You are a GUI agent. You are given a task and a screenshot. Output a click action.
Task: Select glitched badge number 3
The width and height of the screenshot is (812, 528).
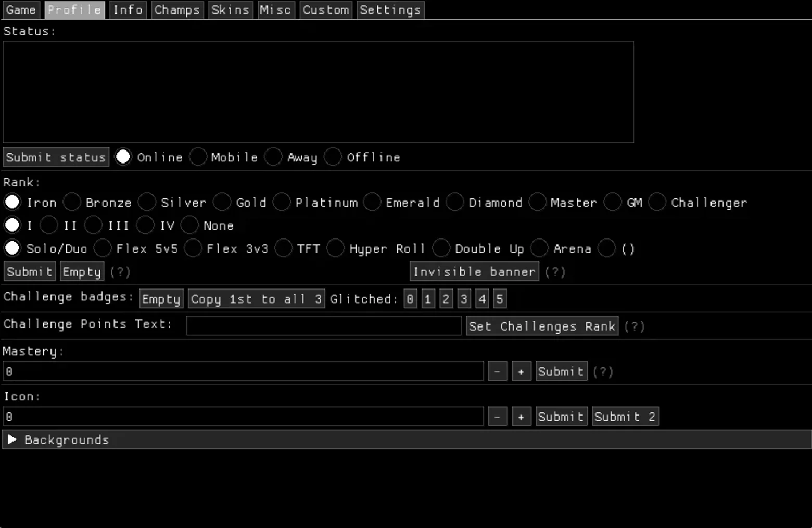[x=464, y=299]
